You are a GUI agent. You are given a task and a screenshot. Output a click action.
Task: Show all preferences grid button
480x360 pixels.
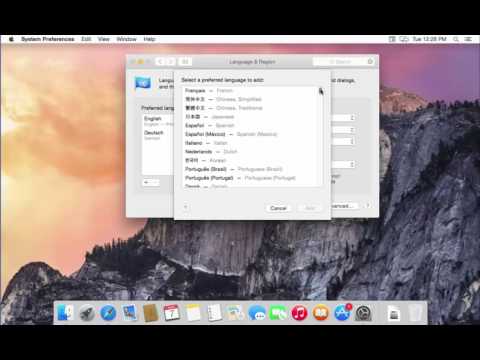[185, 62]
